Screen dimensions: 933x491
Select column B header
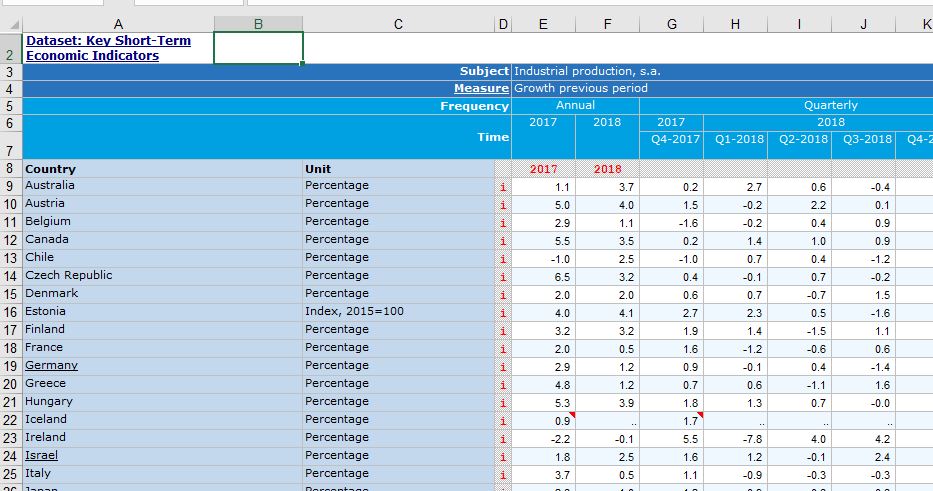[x=258, y=24]
